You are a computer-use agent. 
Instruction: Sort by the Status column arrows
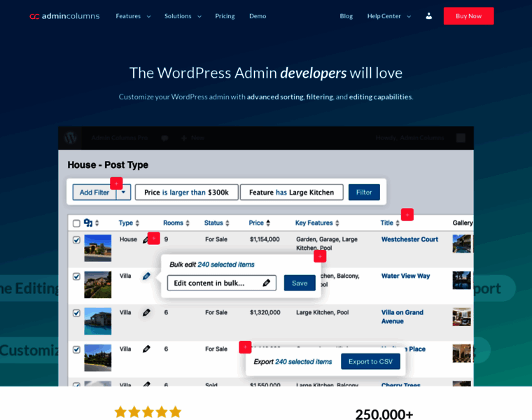(227, 223)
